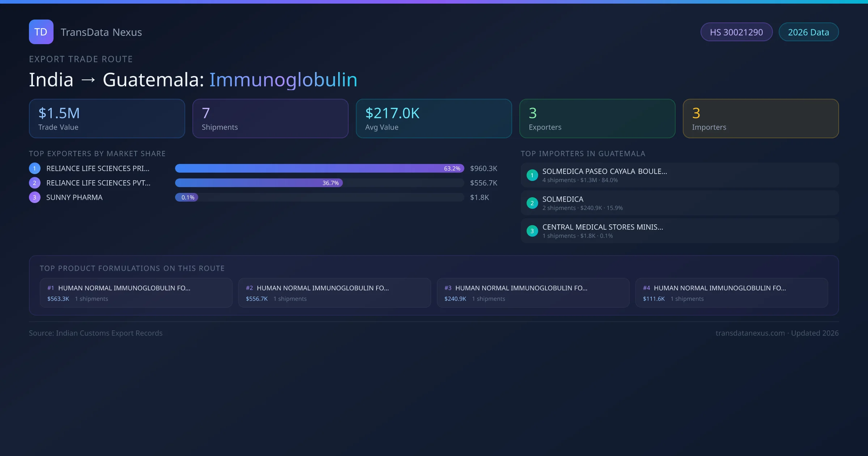Open the Top Exporters by Market Share panel
The image size is (868, 456).
98,153
